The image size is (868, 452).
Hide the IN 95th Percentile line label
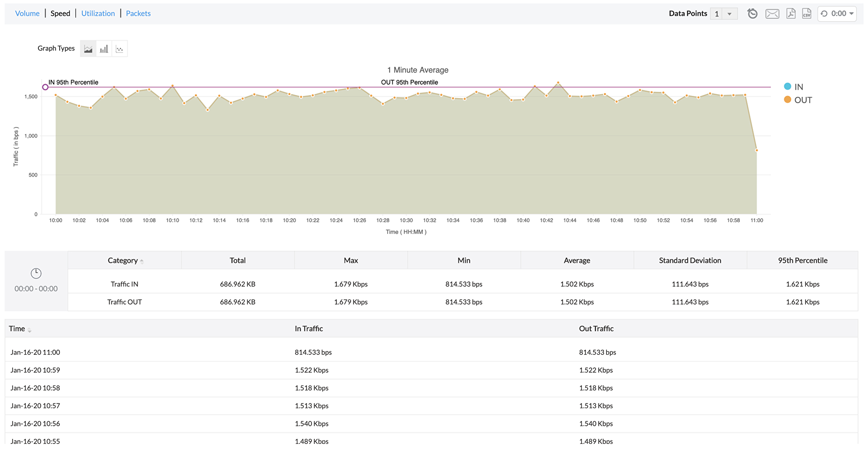[74, 82]
